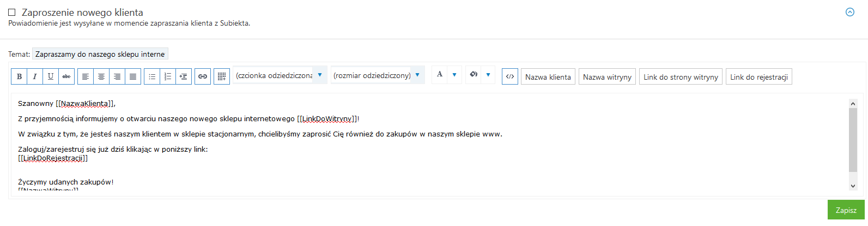Image resolution: width=868 pixels, height=226 pixels.
Task: Click the line starting with Szanowny
Action: click(66, 104)
